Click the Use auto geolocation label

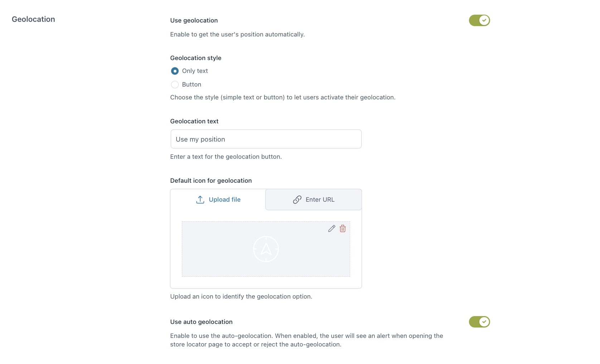click(202, 322)
